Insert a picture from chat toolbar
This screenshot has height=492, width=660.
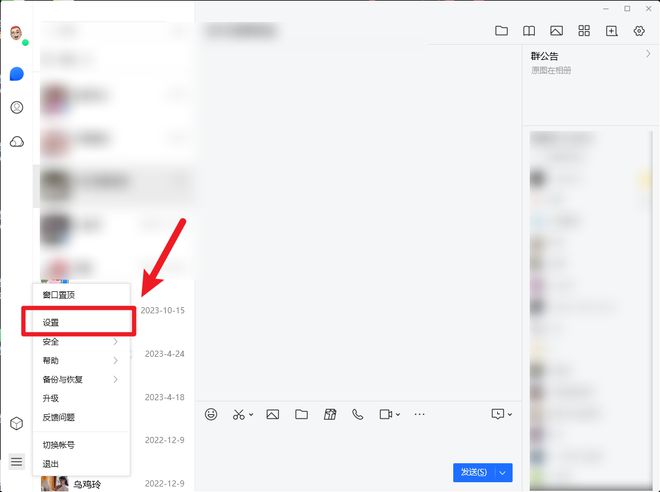pyautogui.click(x=273, y=415)
